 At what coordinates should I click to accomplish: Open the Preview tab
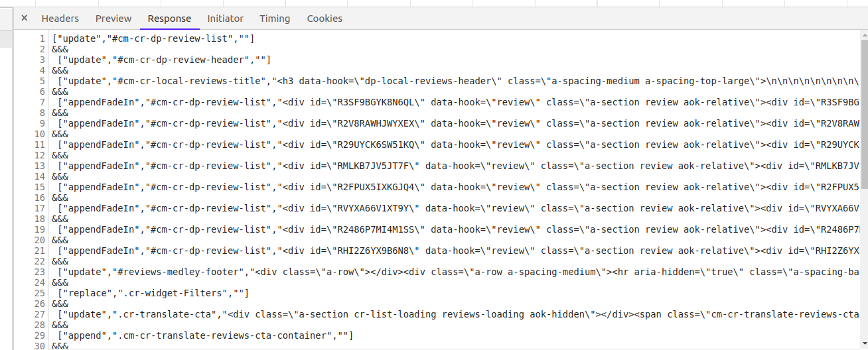tap(113, 19)
